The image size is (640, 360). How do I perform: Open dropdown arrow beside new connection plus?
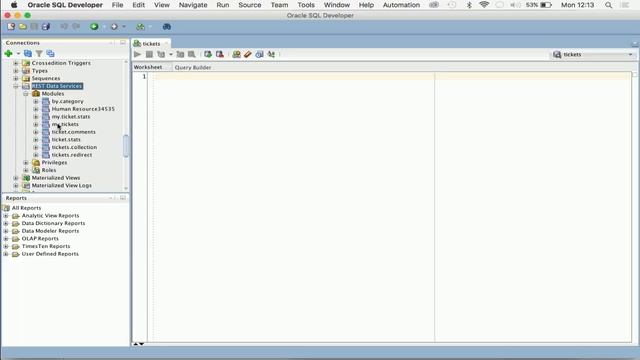(18, 53)
